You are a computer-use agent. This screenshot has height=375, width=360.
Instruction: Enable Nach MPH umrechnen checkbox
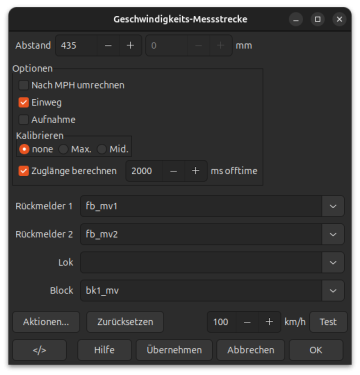23,85
